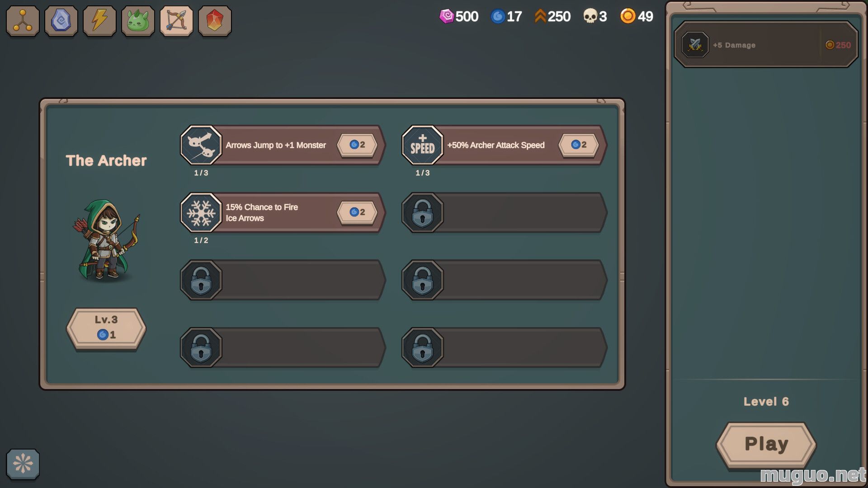The height and width of the screenshot is (488, 868).
Task: Click locked slot beside Ice Arrows skill
Action: coord(504,212)
